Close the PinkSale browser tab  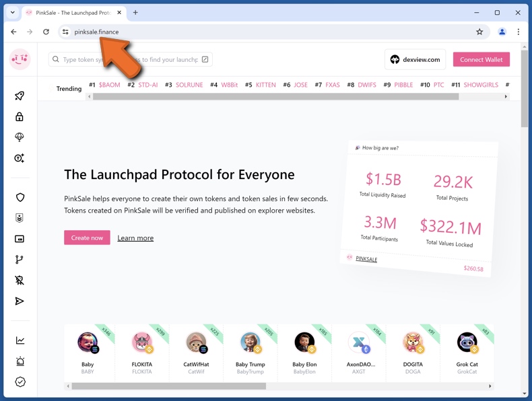click(119, 13)
